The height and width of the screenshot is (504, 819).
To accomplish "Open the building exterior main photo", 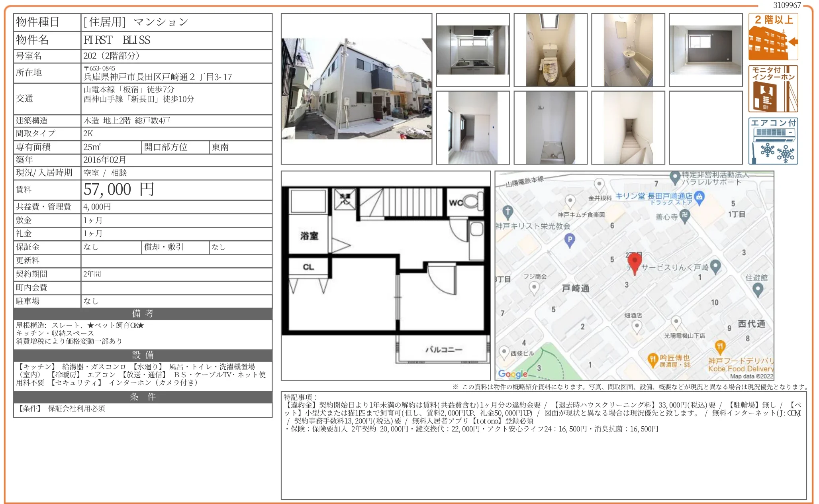I will click(356, 89).
